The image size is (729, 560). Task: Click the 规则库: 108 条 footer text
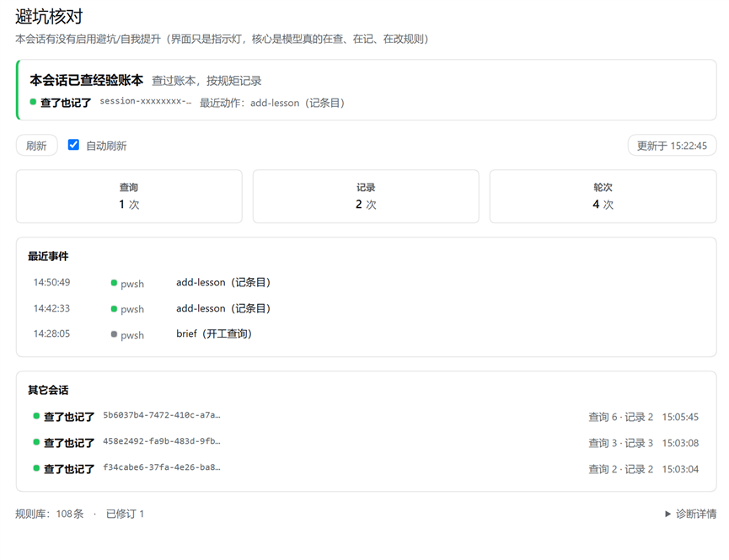pos(50,514)
